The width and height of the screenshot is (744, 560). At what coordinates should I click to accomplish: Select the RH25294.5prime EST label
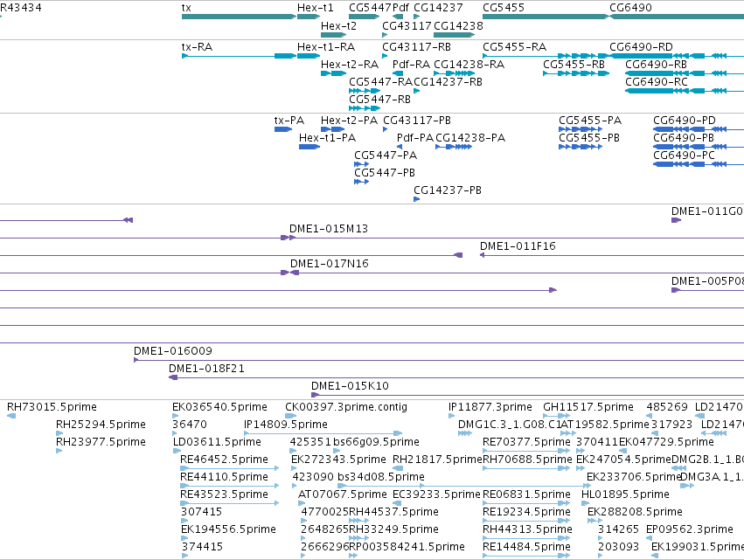pos(101,425)
